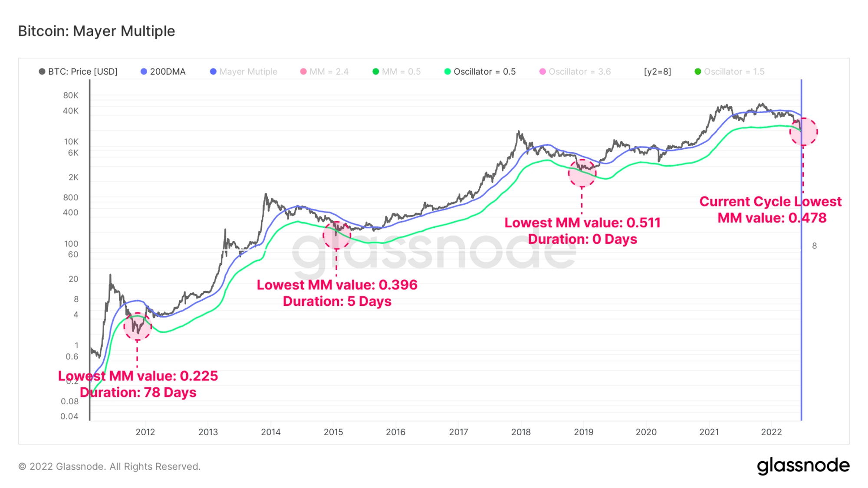The width and height of the screenshot is (868, 488).
Task: Click the 80K y-axis label
Action: coord(71,95)
